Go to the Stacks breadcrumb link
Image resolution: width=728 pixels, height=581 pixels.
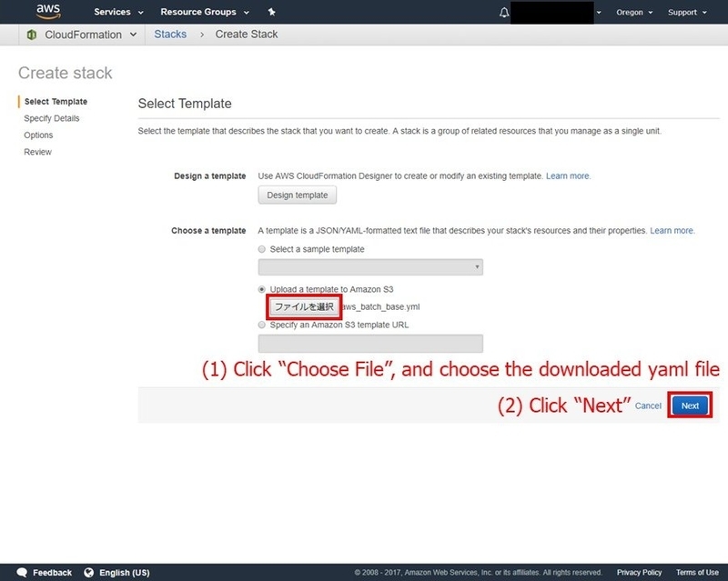170,35
